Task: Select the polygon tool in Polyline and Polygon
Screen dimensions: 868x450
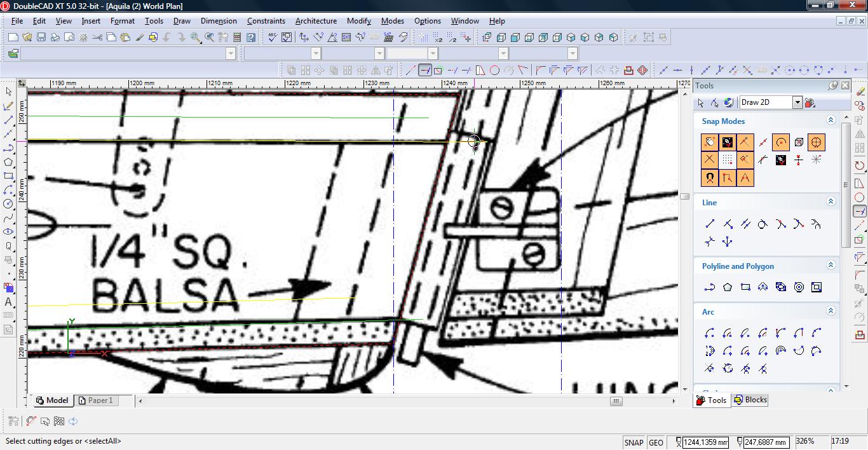Action: [x=728, y=287]
